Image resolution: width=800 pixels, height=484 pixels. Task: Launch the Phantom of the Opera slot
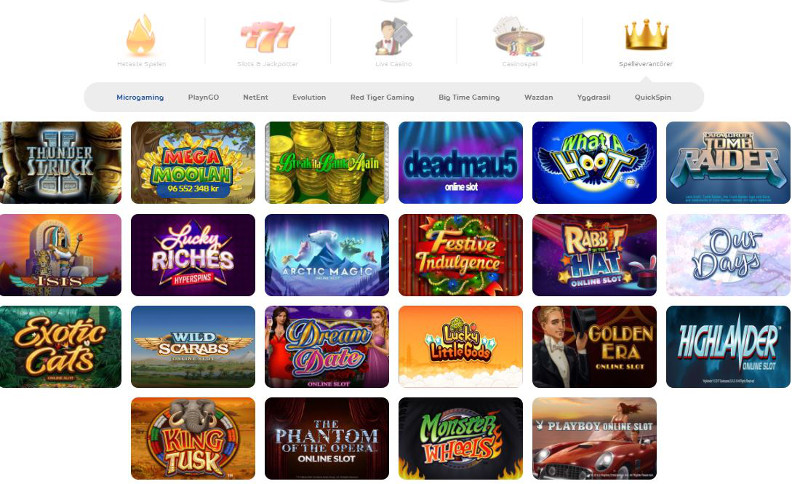327,439
